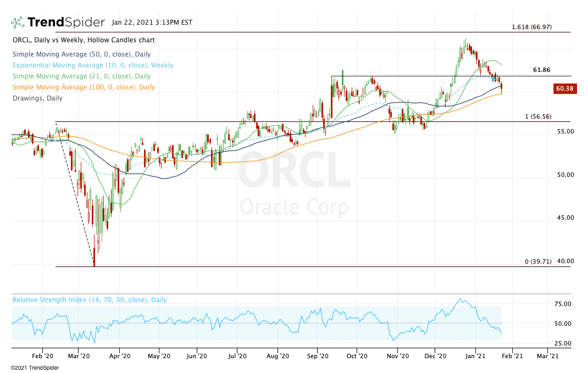This screenshot has width=588, height=373.
Task: Click the Mar '20 date axis label
Action: [79, 356]
